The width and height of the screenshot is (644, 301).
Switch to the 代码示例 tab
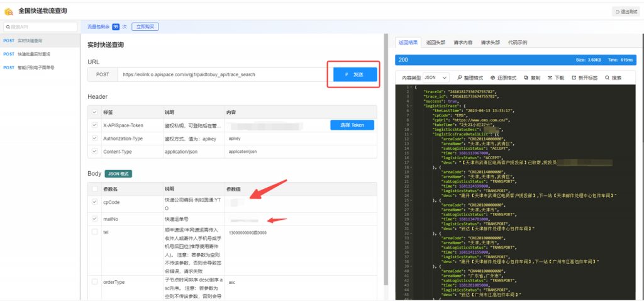point(518,42)
